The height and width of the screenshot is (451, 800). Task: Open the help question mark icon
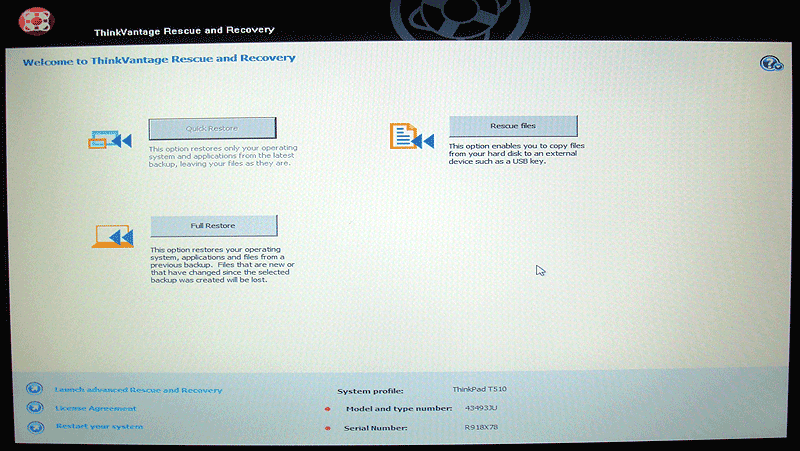pyautogui.click(x=771, y=63)
